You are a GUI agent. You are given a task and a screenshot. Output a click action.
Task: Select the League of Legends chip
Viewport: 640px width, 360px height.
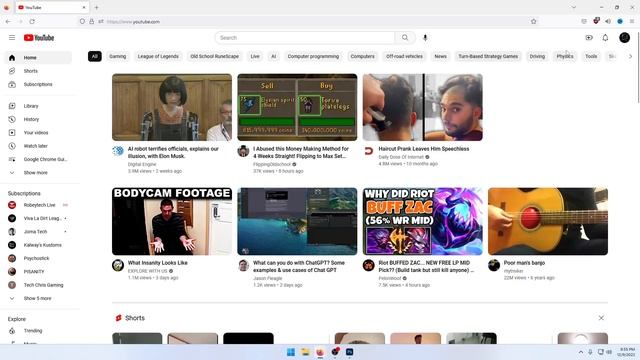point(158,56)
